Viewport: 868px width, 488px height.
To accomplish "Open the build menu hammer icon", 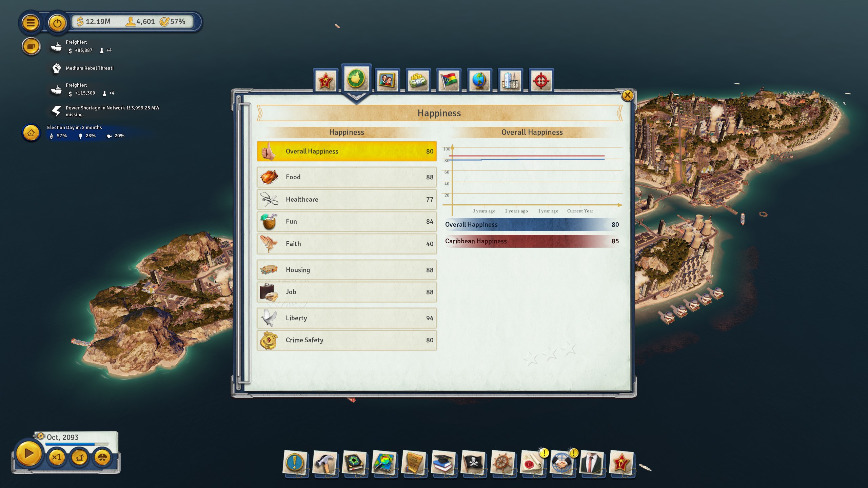I will point(325,463).
